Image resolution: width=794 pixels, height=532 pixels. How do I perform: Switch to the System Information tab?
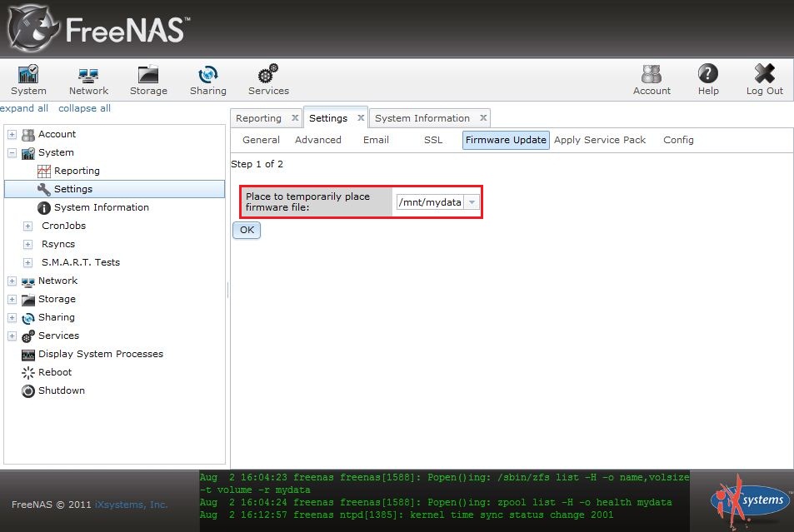tap(422, 118)
